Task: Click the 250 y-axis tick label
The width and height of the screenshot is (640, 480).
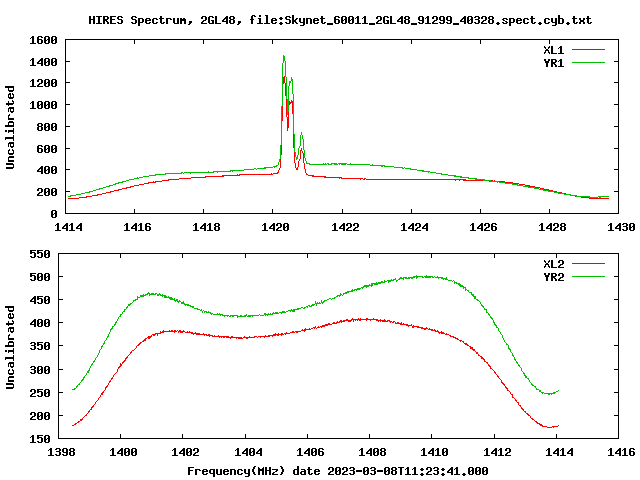Action: pos(40,393)
